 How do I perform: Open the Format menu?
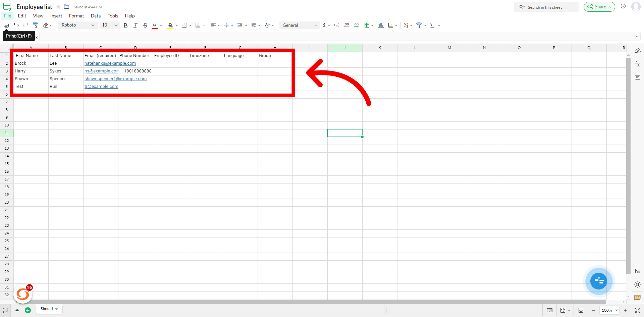click(76, 16)
